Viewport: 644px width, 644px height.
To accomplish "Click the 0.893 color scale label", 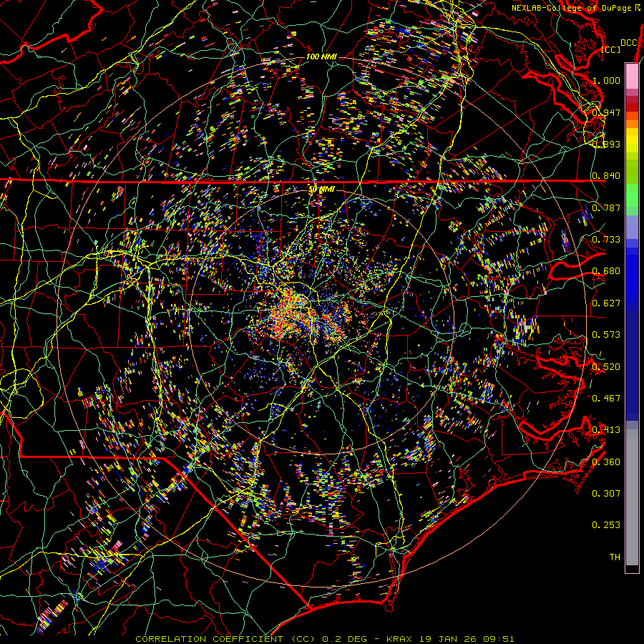I will [606, 144].
